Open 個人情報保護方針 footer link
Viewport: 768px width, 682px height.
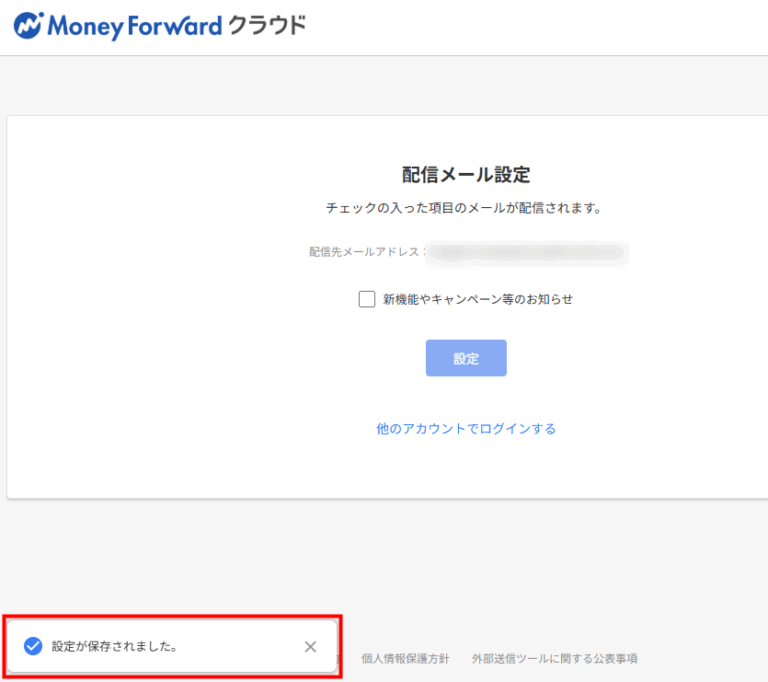(x=405, y=658)
